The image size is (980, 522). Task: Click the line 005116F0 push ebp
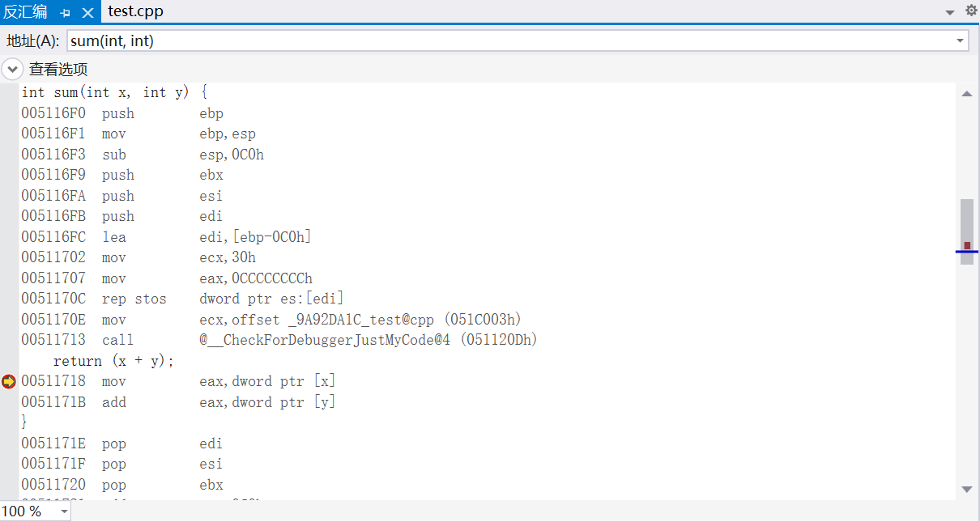coord(122,113)
